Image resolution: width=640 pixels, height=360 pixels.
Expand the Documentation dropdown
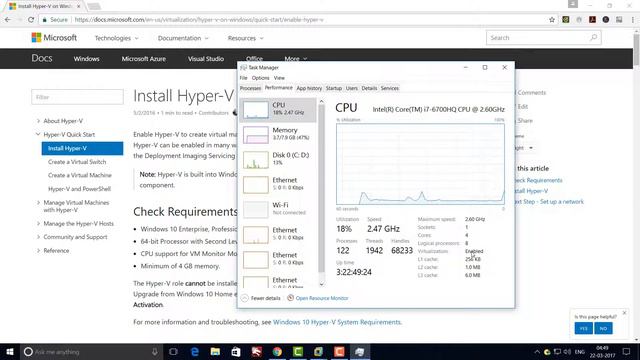click(x=183, y=38)
